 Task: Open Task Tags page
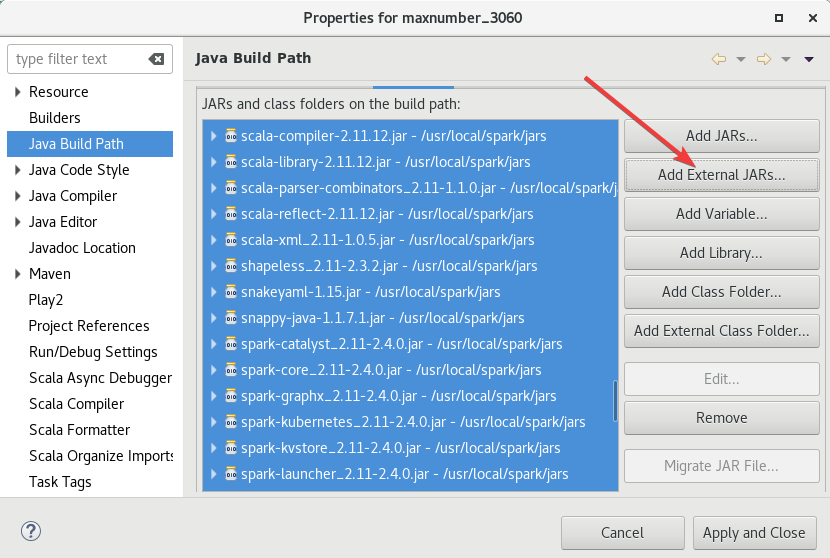pos(60,481)
